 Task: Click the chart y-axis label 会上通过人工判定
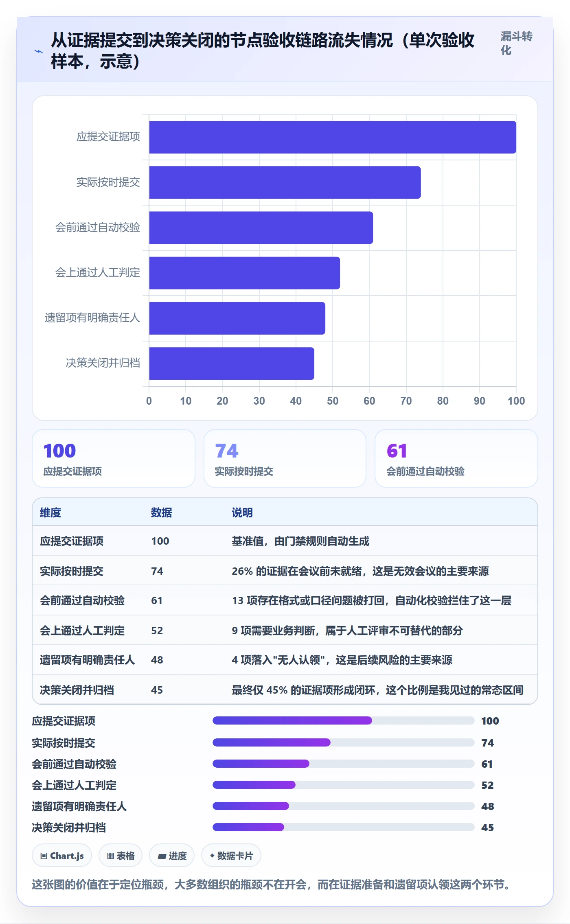[98, 273]
